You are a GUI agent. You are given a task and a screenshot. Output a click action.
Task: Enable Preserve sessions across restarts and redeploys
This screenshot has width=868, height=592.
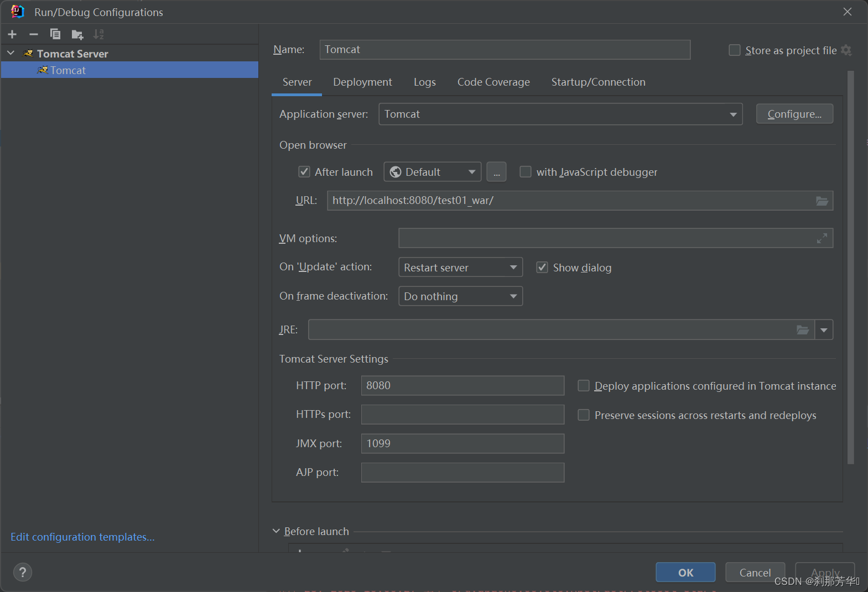pyautogui.click(x=584, y=415)
